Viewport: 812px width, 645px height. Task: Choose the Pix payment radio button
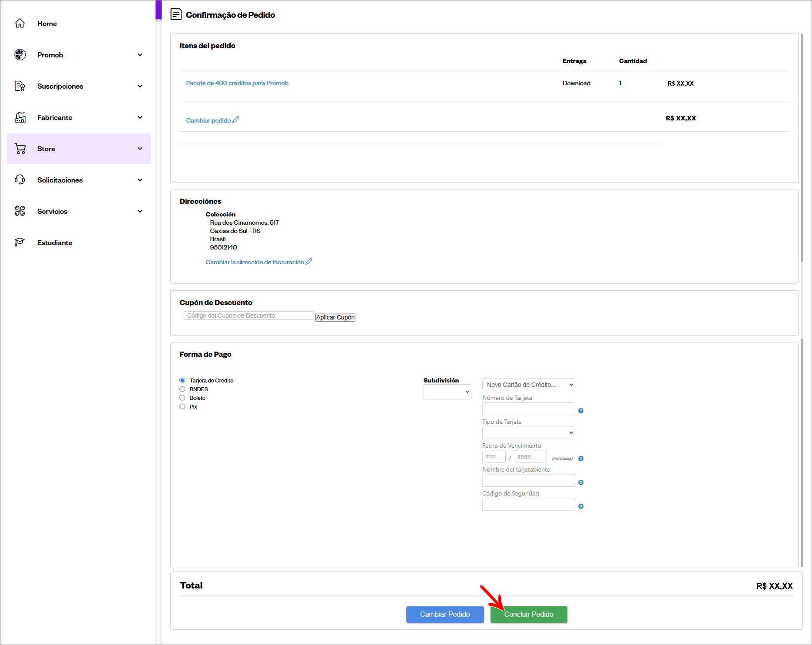click(x=182, y=407)
